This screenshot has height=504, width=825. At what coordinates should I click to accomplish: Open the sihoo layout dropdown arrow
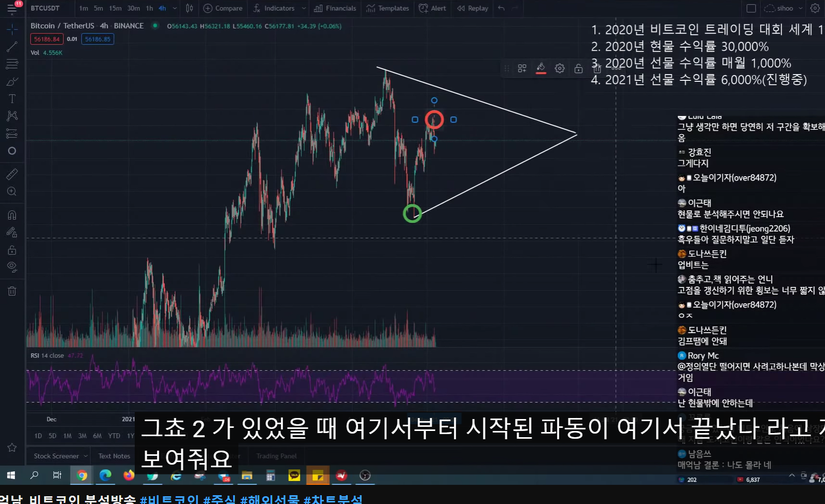click(x=801, y=8)
